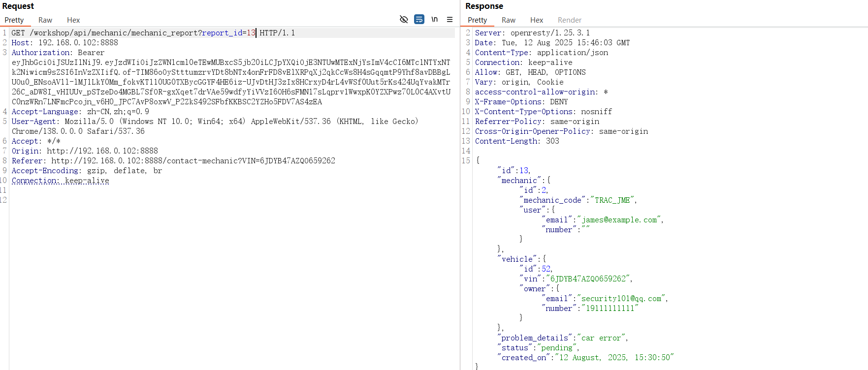Image resolution: width=868 pixels, height=370 pixels.
Task: Click the Content-Length: 303 header
Action: (517, 141)
